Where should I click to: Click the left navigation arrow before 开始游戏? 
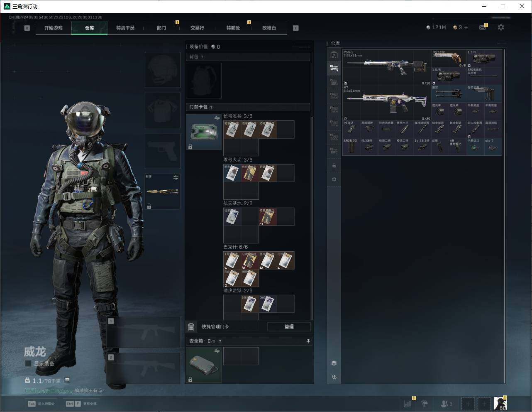27,28
